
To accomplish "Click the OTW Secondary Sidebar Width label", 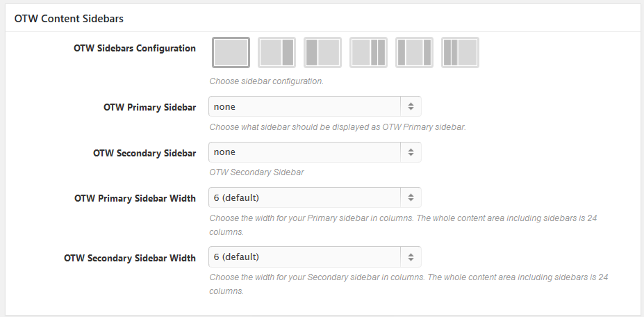I will pyautogui.click(x=129, y=258).
